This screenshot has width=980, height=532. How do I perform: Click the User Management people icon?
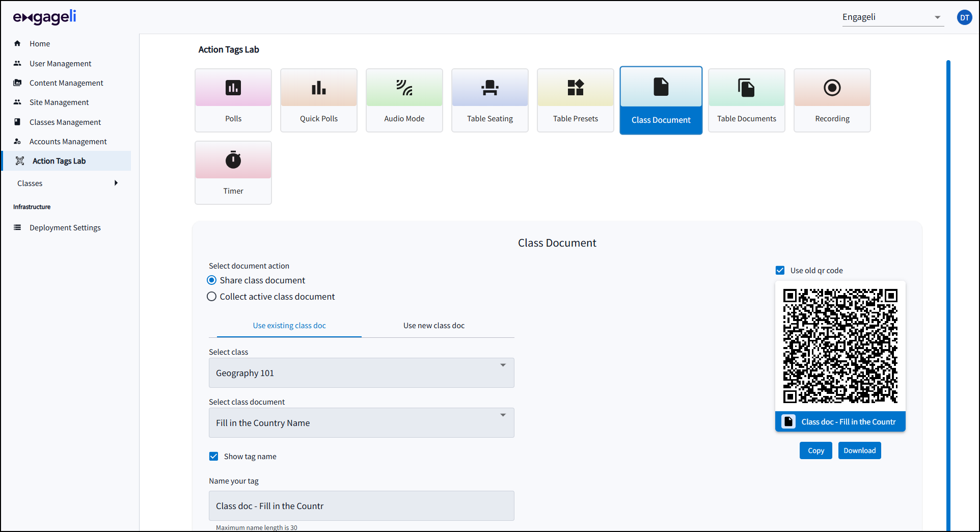pyautogui.click(x=17, y=63)
